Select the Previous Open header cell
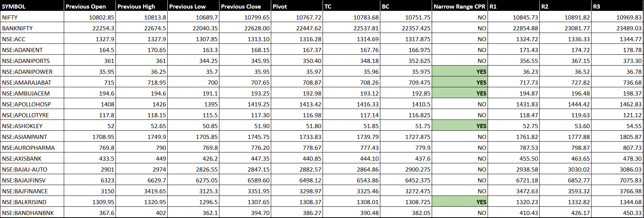The image size is (644, 218). pyautogui.click(x=90, y=6)
